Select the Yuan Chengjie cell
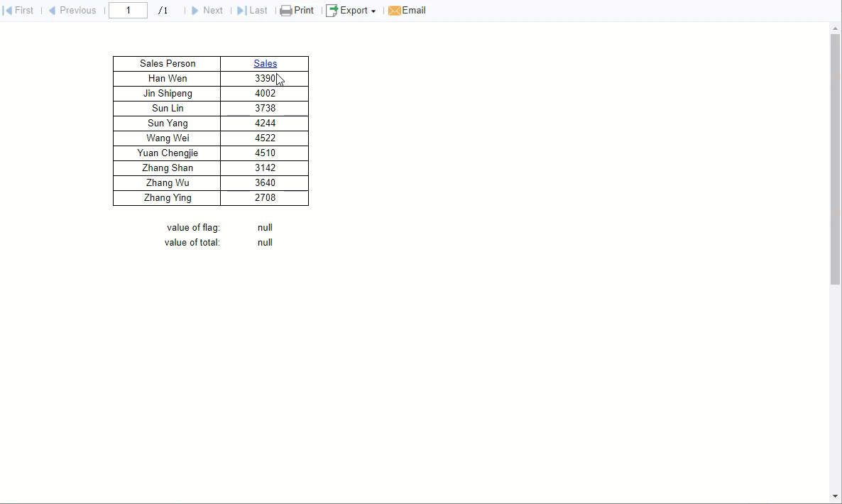 [167, 153]
